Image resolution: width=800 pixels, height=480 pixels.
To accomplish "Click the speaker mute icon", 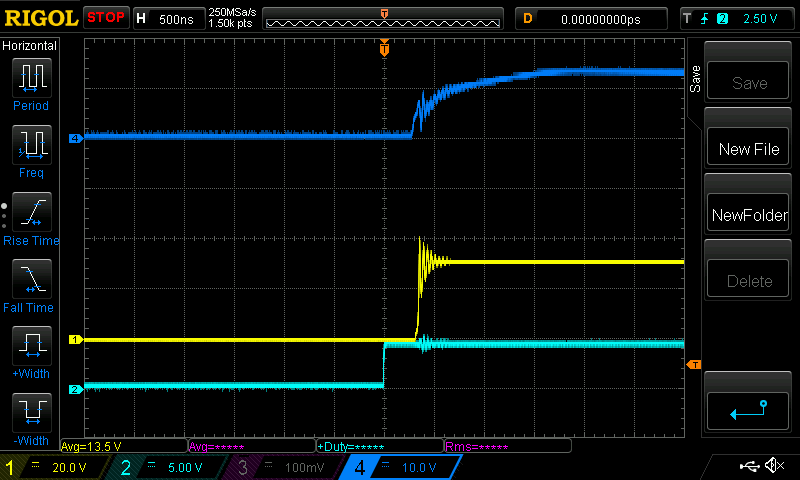I will (773, 466).
